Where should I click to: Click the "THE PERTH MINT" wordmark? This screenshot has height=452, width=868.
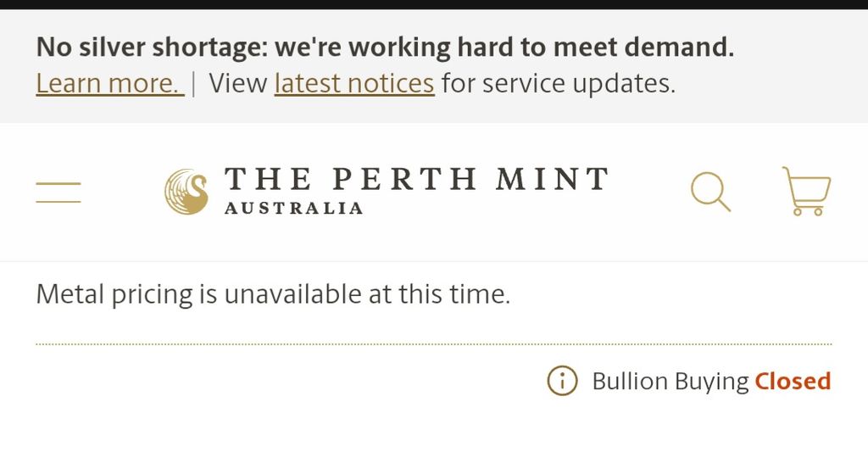click(416, 179)
